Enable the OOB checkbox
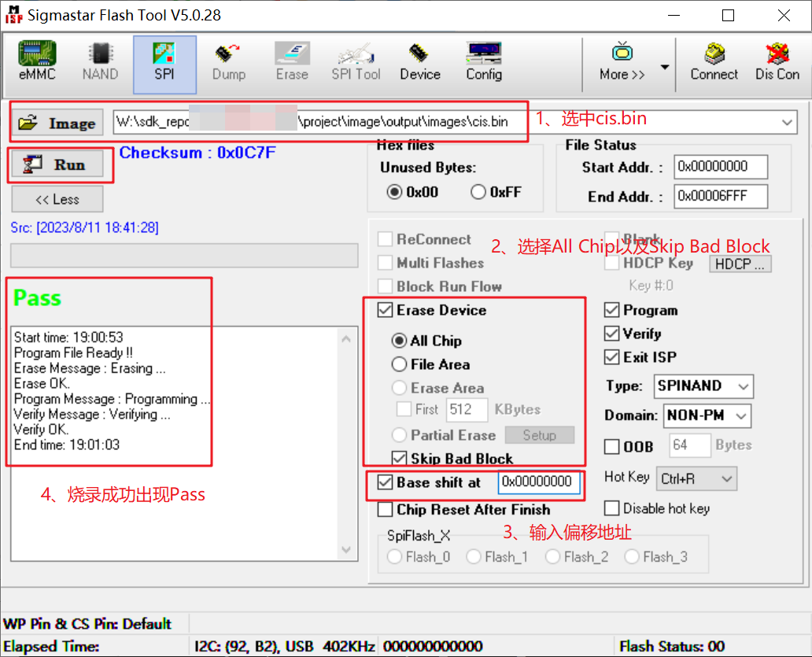Image resolution: width=812 pixels, height=657 pixels. (x=611, y=446)
